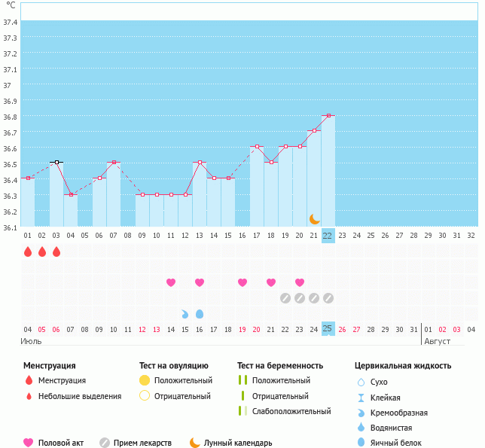
Task: Click the menstruation drop on cycle day 03
Action: coord(56,251)
